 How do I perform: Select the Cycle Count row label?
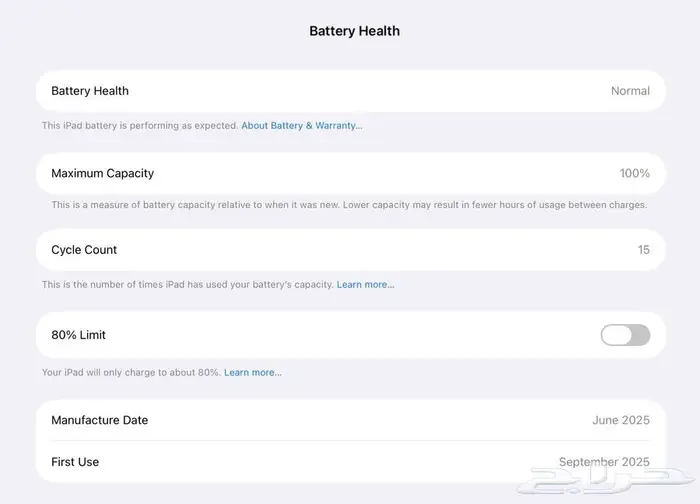tap(84, 250)
